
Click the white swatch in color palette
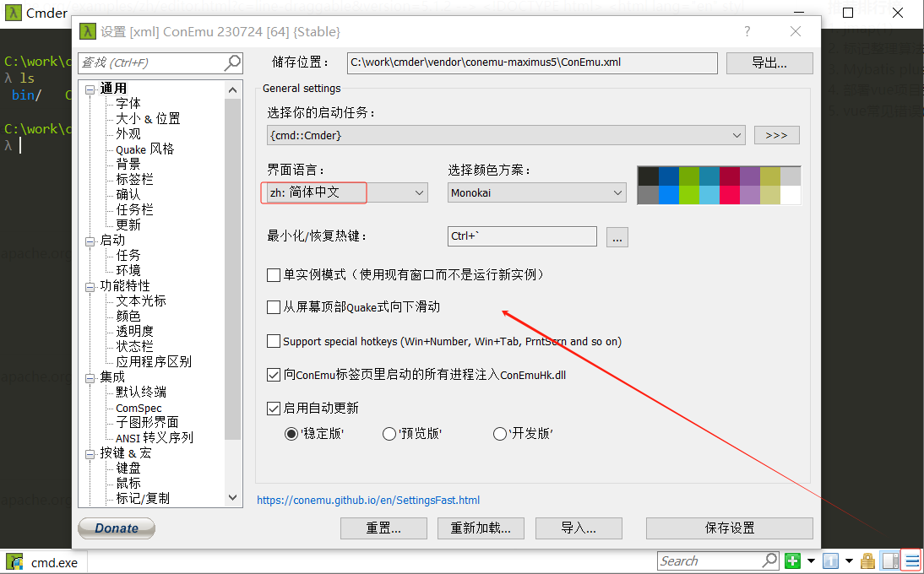tap(791, 195)
